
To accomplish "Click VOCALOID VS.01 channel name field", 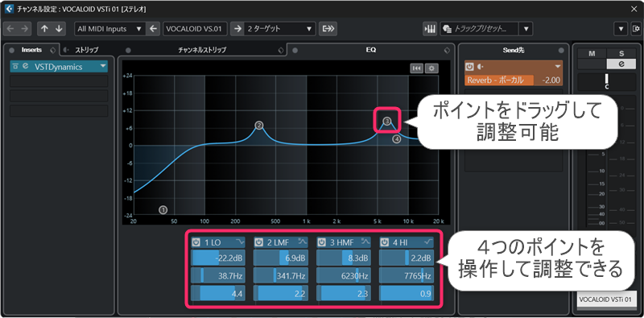I will 195,29.
